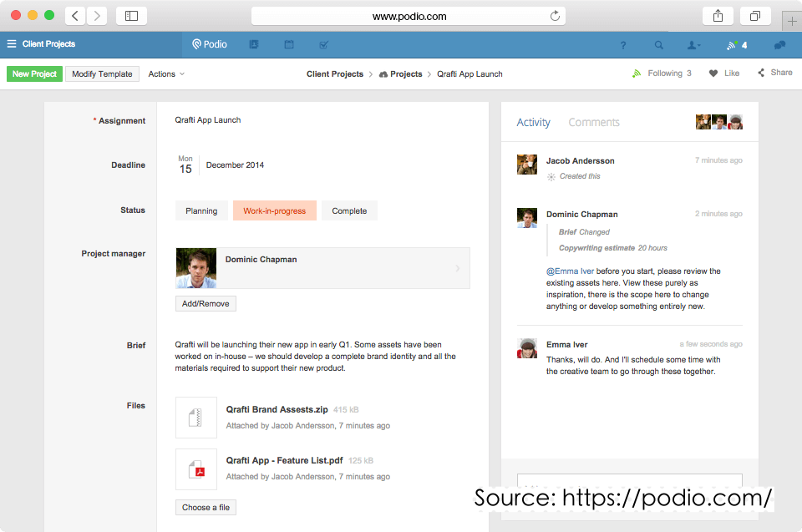The image size is (802, 532).
Task: Set status to Complete
Action: (349, 210)
